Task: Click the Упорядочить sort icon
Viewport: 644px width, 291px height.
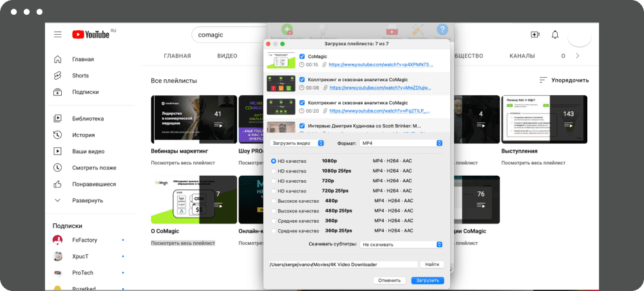Action: point(544,80)
